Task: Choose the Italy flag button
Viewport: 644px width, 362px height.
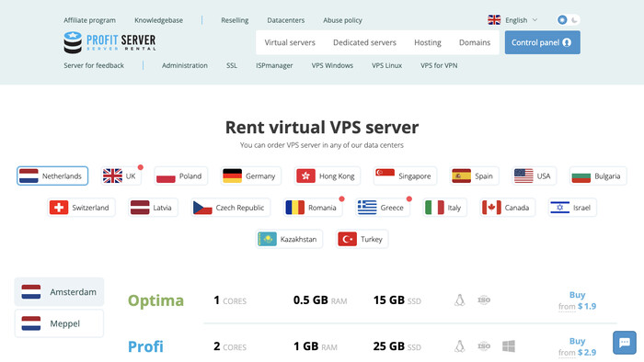Action: click(444, 208)
